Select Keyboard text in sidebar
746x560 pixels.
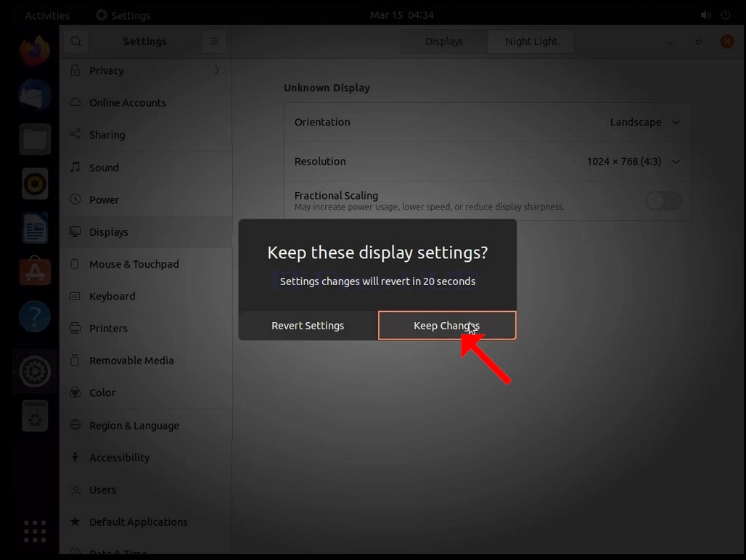(x=112, y=296)
